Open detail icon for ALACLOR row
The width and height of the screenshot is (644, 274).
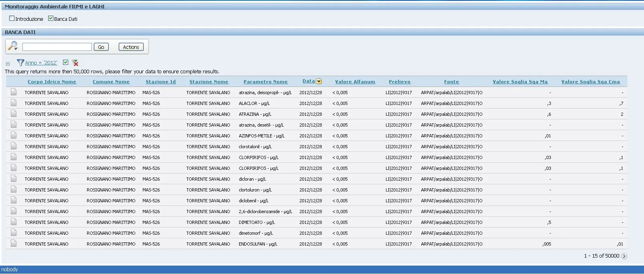coord(14,103)
